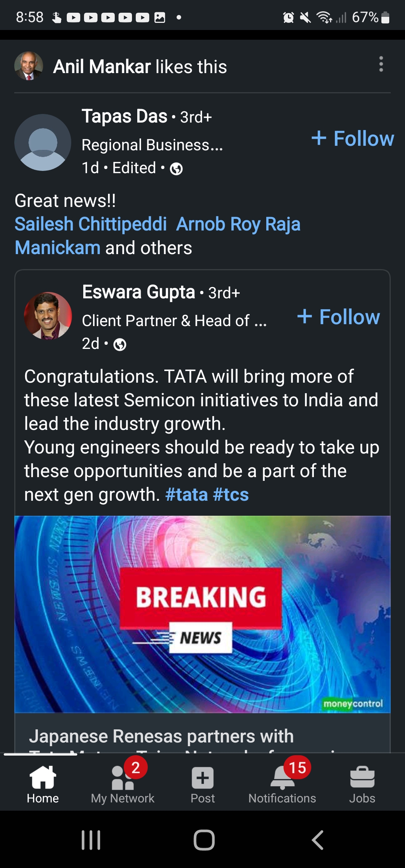The height and width of the screenshot is (868, 405).
Task: Open Sailesh Chittipeddi mention link
Action: pyautogui.click(x=91, y=224)
